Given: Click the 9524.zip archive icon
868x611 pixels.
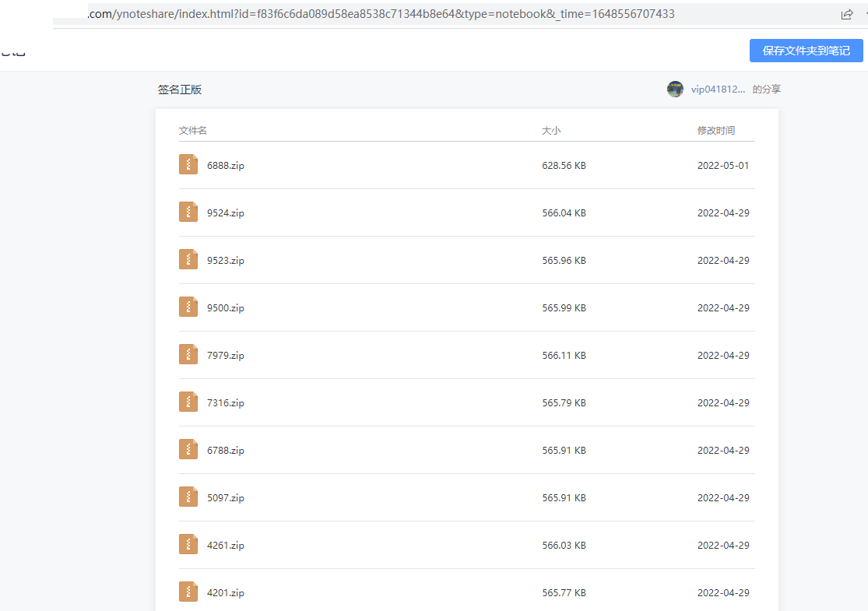Looking at the screenshot, I should tap(188, 212).
